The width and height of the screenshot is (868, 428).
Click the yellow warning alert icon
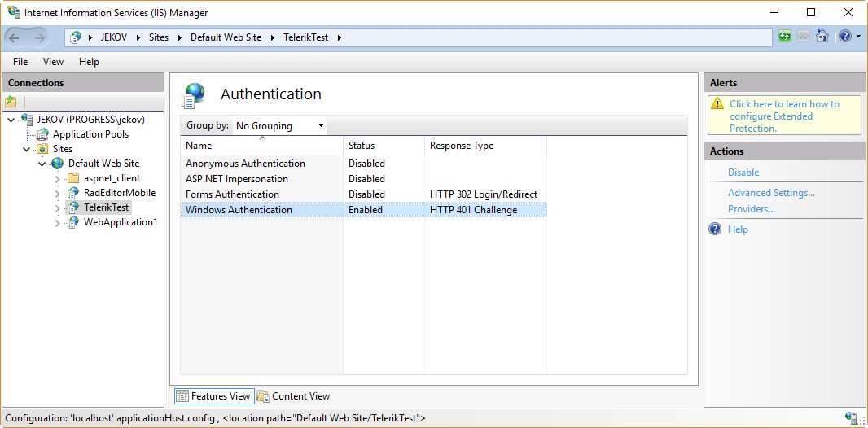717,103
